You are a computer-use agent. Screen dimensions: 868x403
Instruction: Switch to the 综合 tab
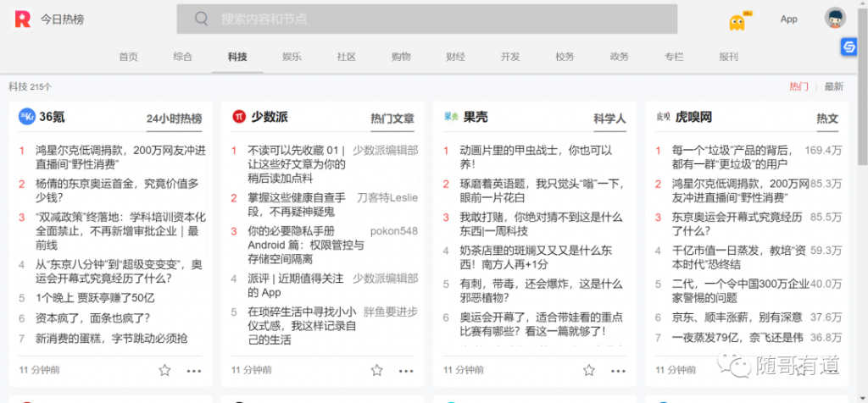click(x=183, y=57)
